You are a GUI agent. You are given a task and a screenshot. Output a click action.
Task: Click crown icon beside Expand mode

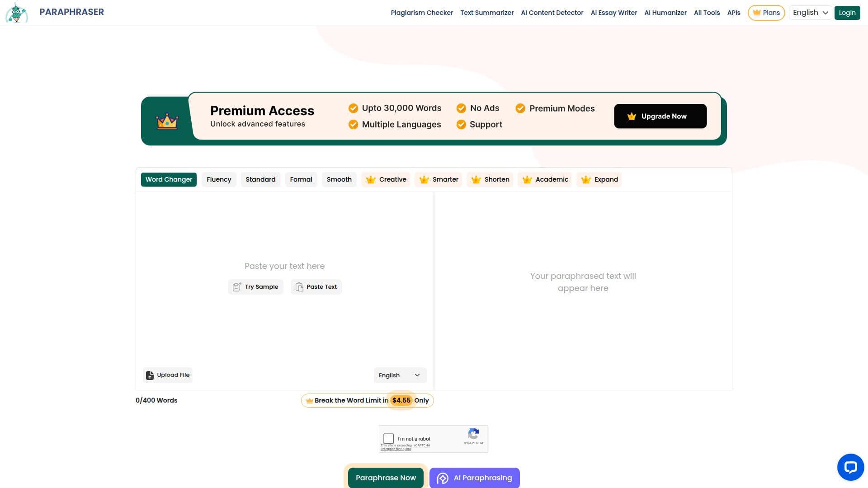[x=586, y=179]
